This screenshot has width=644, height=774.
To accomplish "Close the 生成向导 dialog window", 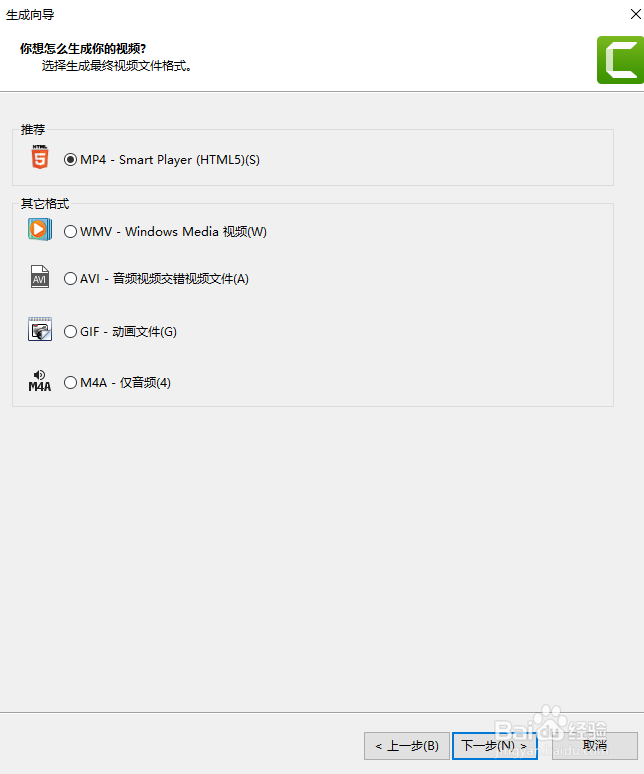I will [636, 14].
